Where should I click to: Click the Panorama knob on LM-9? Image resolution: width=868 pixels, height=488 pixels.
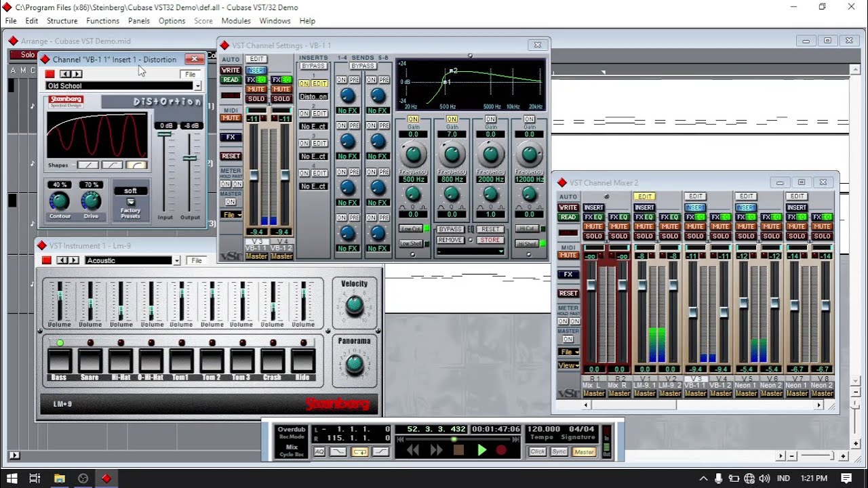tap(354, 364)
